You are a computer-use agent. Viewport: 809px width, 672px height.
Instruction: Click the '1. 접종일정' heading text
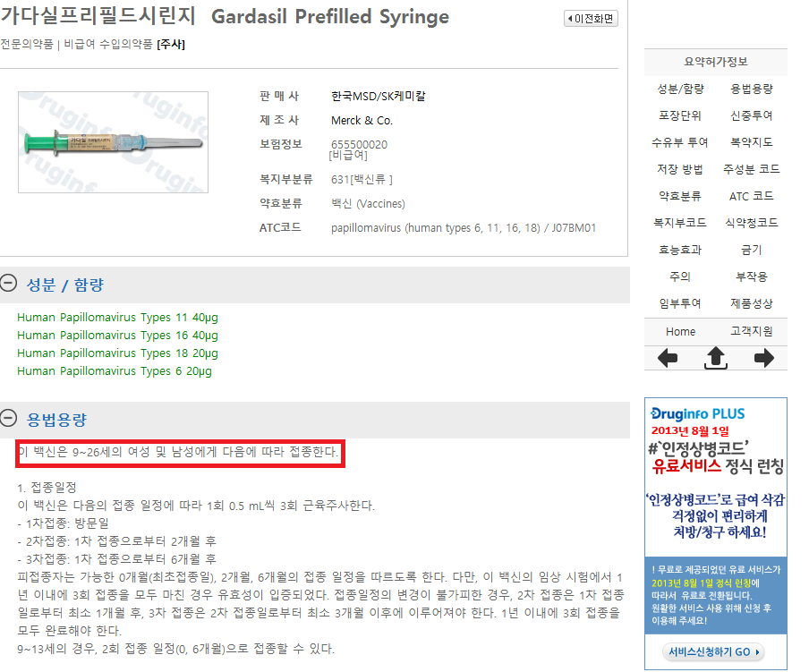47,488
